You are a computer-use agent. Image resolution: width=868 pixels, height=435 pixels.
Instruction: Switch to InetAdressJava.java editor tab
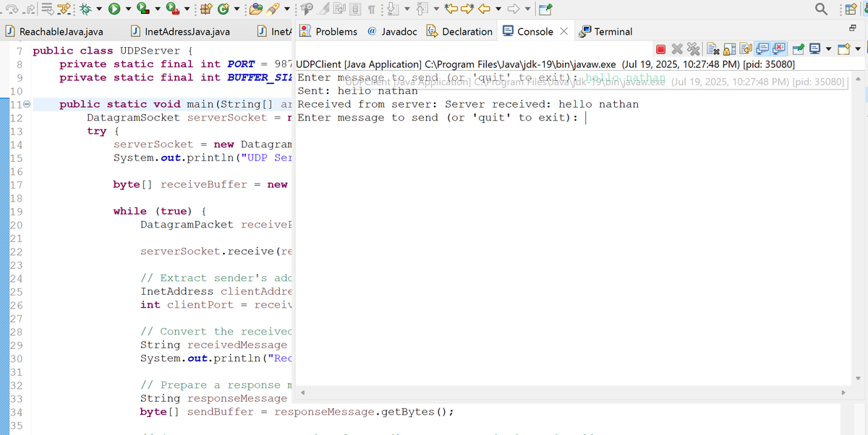(181, 31)
